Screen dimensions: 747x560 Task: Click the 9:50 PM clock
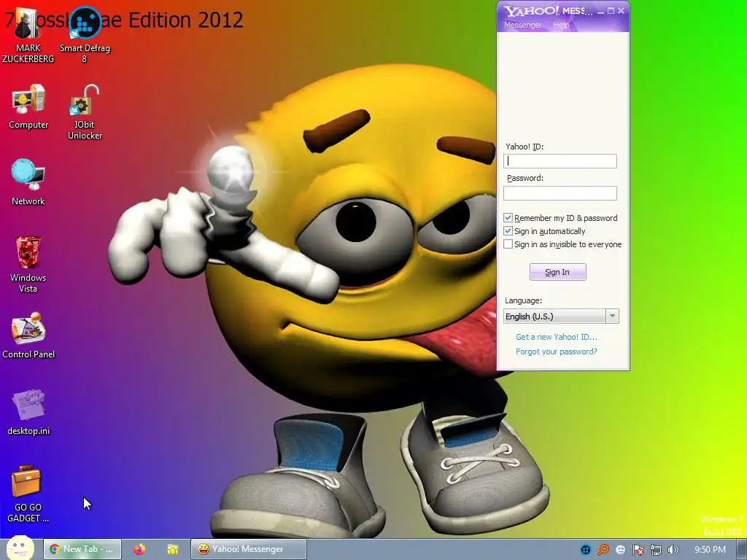click(710, 550)
